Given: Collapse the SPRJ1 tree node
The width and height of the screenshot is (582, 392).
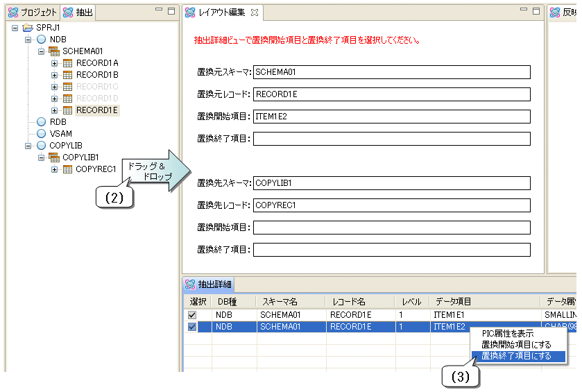Looking at the screenshot, I should [x=15, y=28].
